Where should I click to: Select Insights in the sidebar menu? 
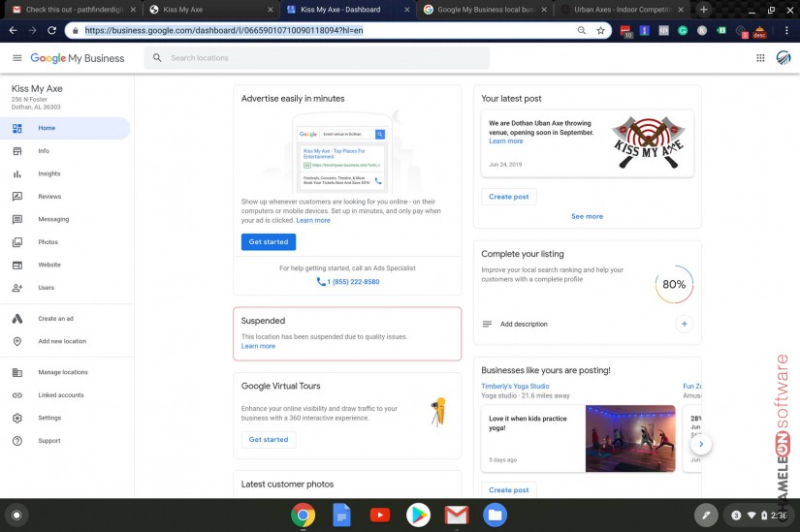[49, 173]
